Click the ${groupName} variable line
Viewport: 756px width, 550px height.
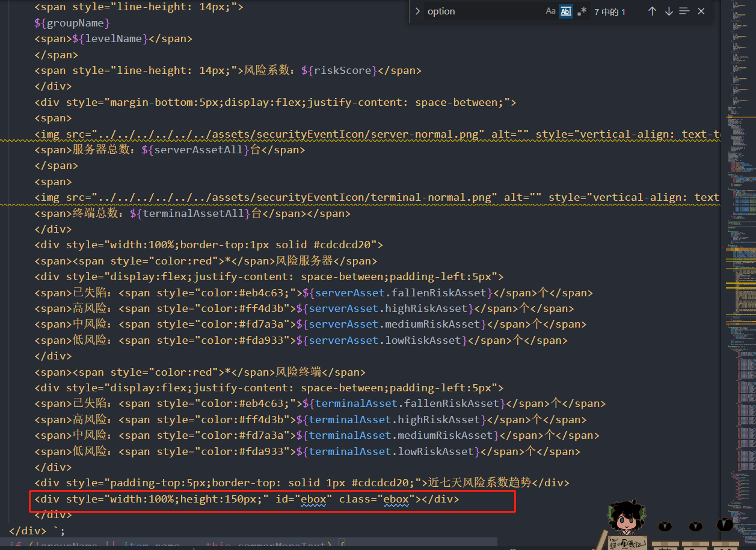[x=72, y=23]
